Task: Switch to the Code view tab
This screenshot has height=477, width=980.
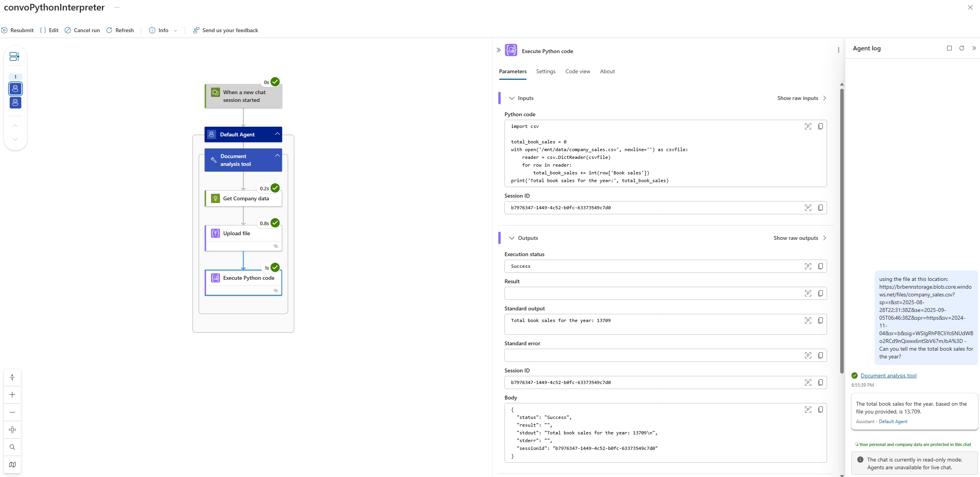Action: point(577,71)
